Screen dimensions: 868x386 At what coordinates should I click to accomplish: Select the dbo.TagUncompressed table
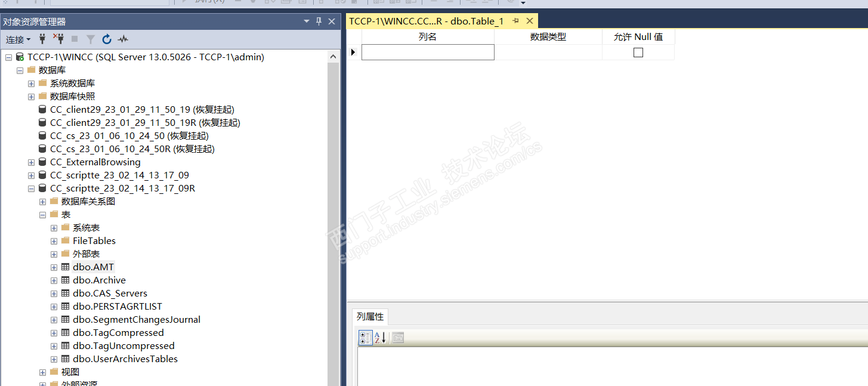point(123,346)
